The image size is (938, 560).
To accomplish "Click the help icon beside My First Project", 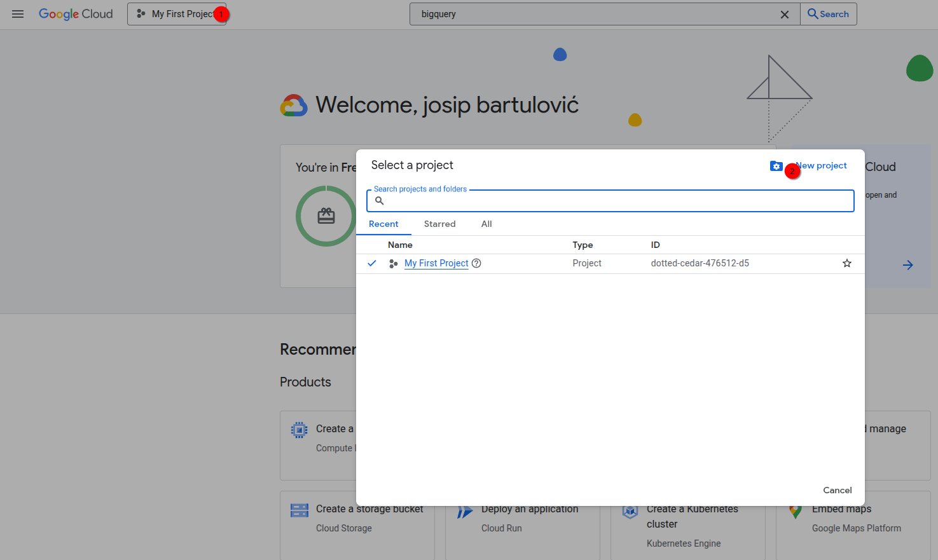I will (x=476, y=263).
